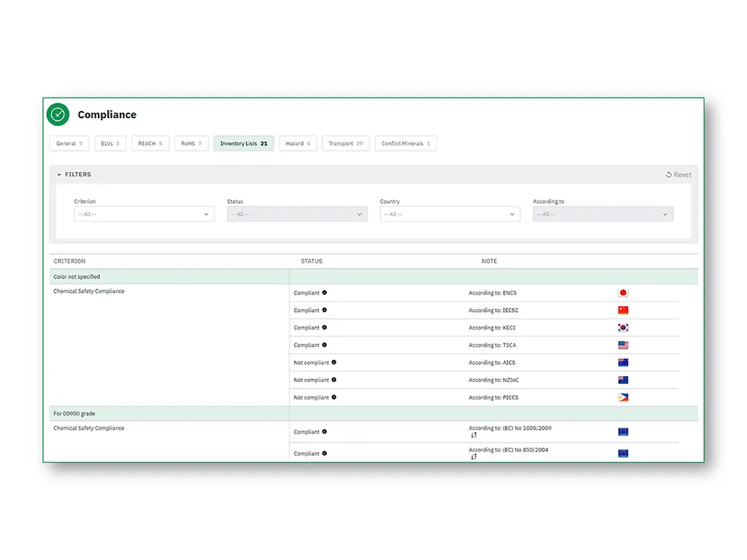Click info icon for ENCS compliant status
Screen dimensions: 747x560
coord(325,292)
